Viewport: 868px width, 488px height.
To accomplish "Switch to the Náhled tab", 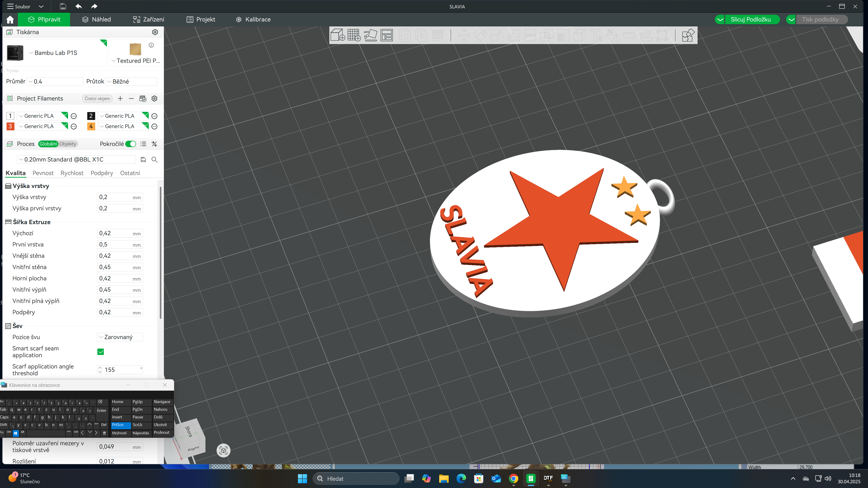I will tap(96, 19).
